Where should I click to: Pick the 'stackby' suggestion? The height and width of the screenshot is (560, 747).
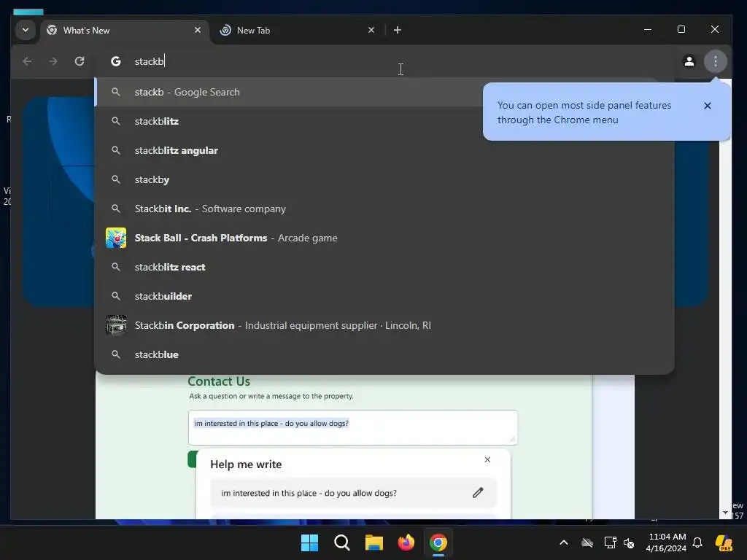point(384,179)
